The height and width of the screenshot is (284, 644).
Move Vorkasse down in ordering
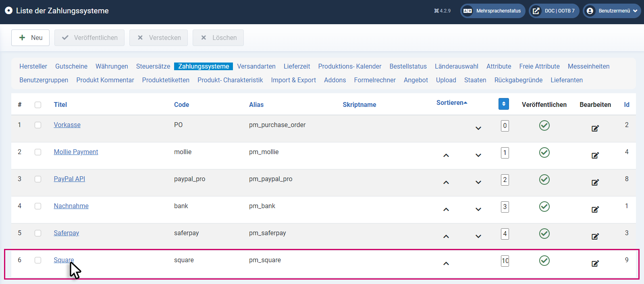[478, 128]
